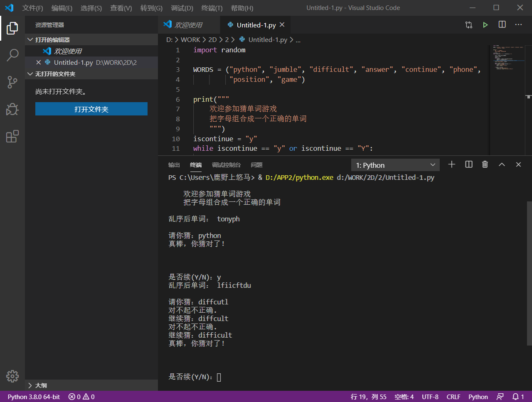Open the 终端(T) menu
The height and width of the screenshot is (402, 532).
point(212,8)
